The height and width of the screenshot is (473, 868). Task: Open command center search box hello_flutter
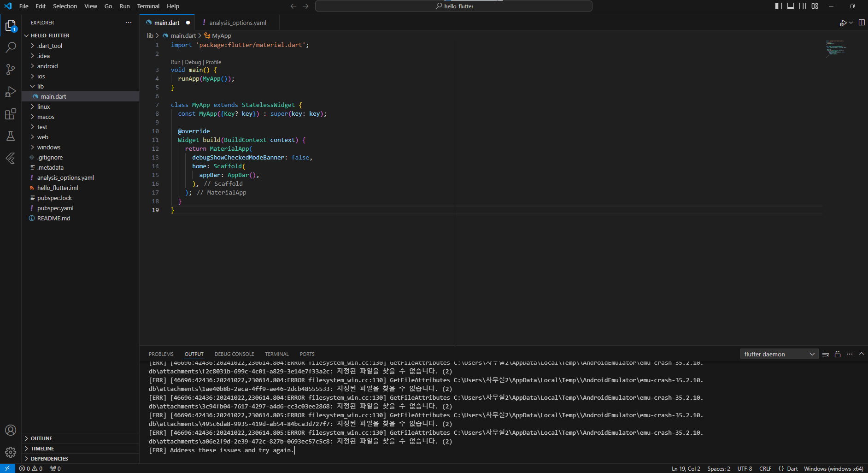(454, 6)
